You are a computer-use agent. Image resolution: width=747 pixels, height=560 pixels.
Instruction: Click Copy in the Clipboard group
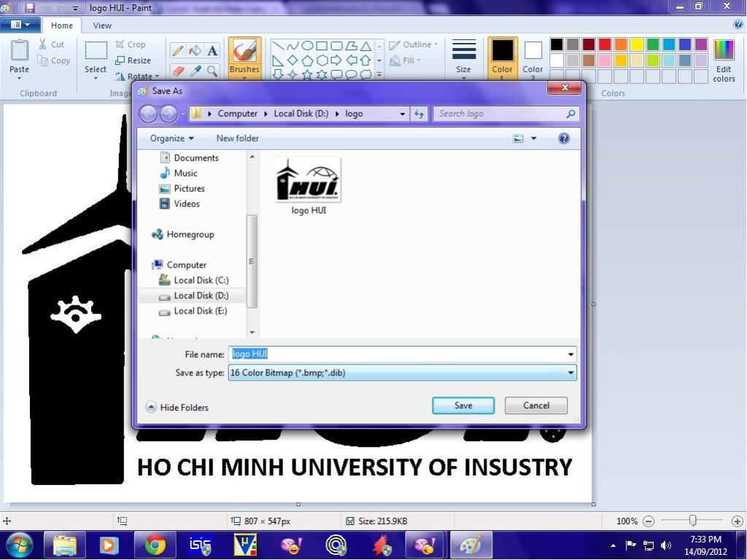(54, 61)
